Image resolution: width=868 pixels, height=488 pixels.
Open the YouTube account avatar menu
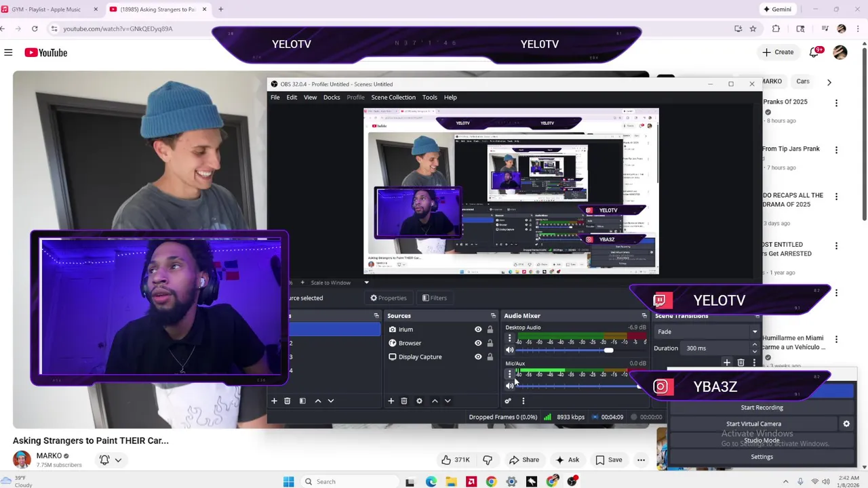(x=840, y=52)
